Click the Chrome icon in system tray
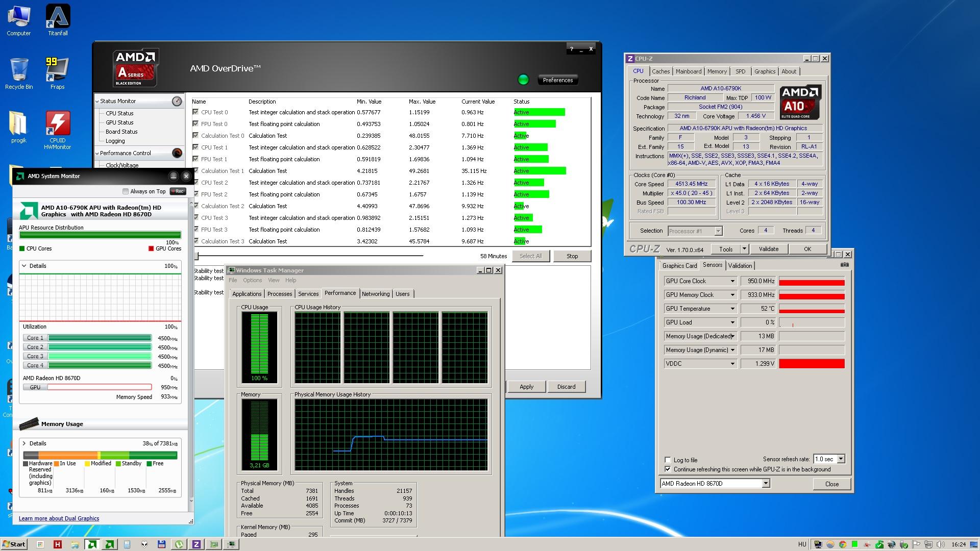The height and width of the screenshot is (551, 980). [843, 544]
